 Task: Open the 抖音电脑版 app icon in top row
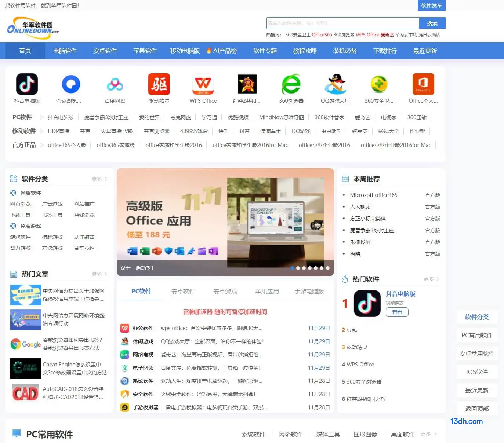point(27,84)
